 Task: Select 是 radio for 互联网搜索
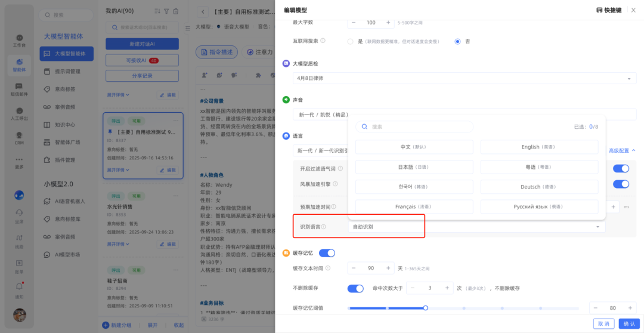click(351, 41)
